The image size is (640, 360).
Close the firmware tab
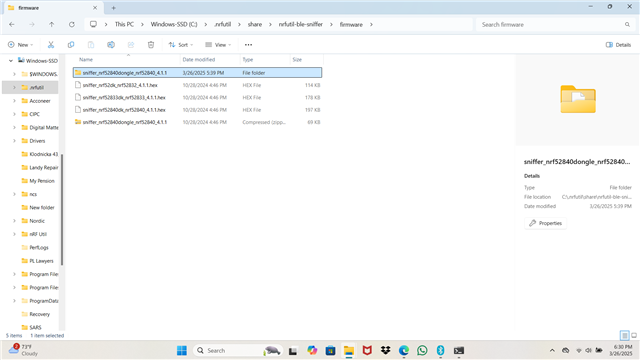(95, 8)
